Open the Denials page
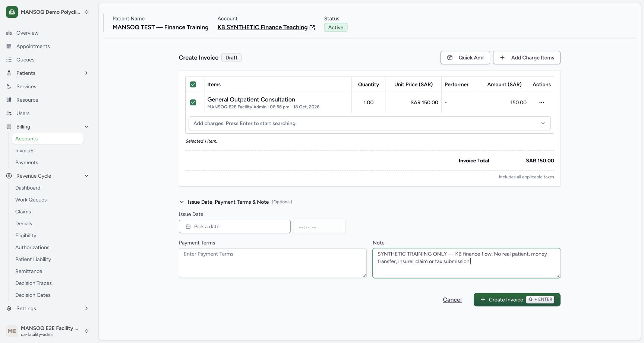The image size is (644, 343). tap(24, 223)
